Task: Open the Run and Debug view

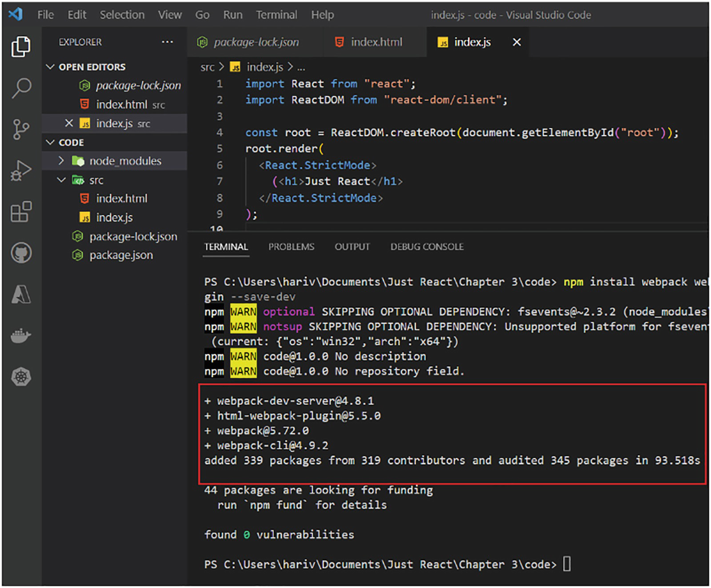Action: [21, 171]
